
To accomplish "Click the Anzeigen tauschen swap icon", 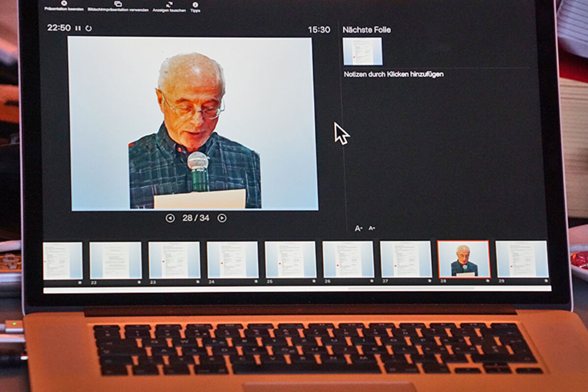I will (x=169, y=4).
